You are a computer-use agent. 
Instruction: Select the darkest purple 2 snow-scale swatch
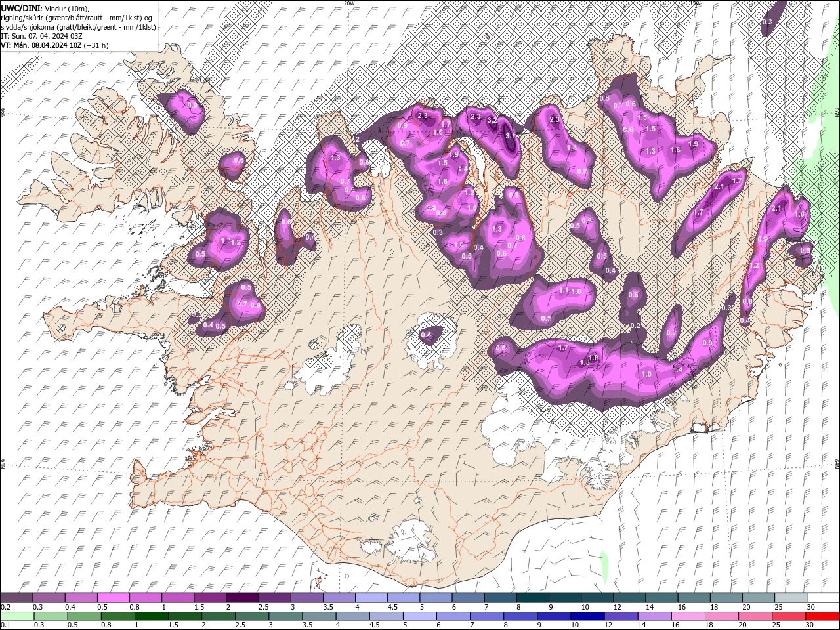click(243, 598)
